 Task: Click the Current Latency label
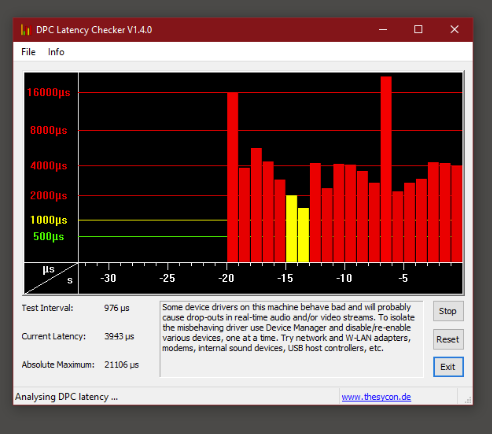point(54,336)
